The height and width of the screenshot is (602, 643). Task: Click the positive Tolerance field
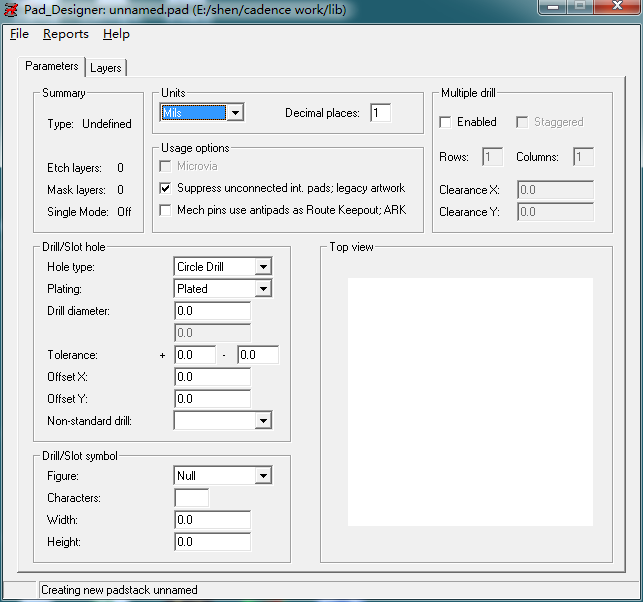194,355
